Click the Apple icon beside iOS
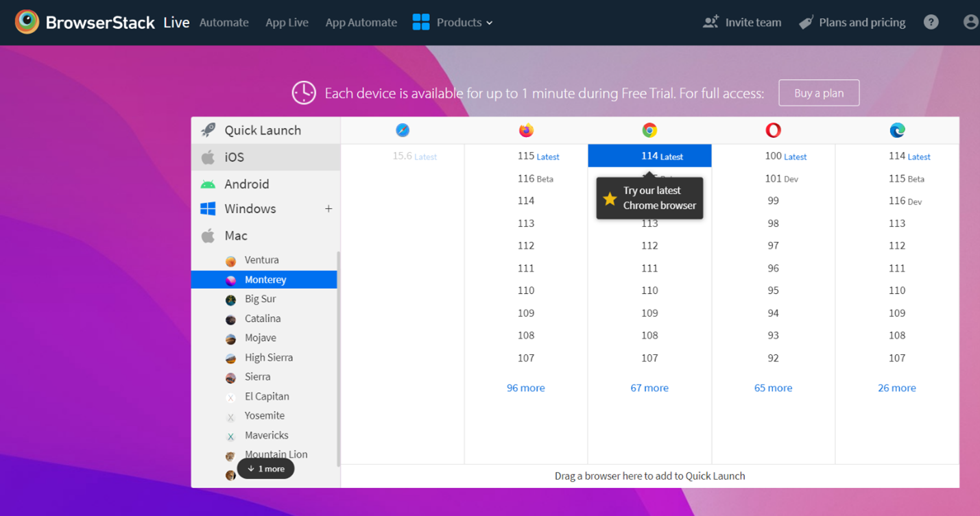 pos(208,157)
